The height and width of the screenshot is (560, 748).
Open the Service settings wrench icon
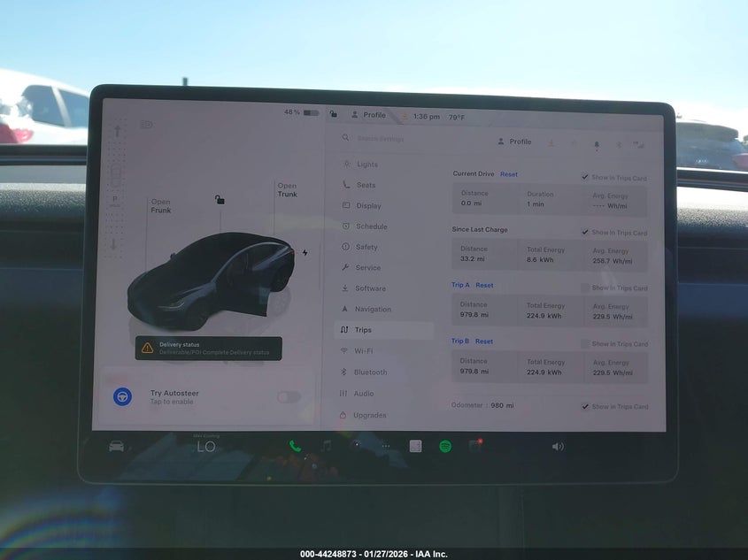tap(347, 267)
